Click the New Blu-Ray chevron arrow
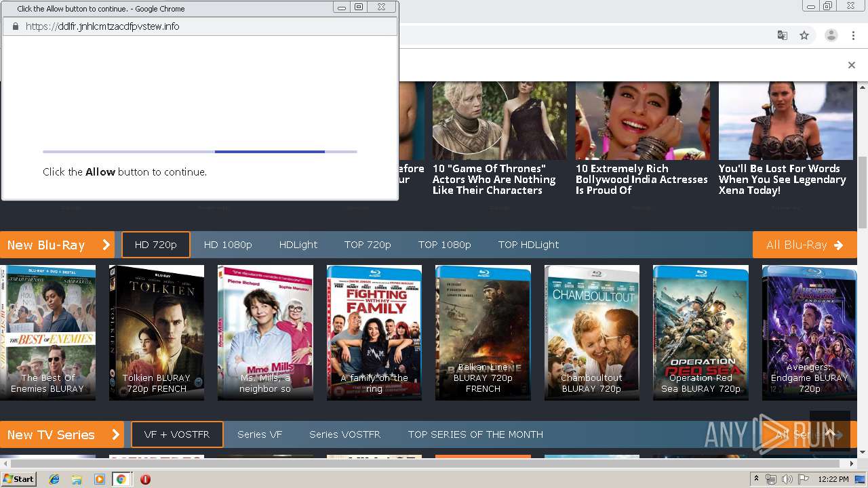This screenshot has height=488, width=868. coord(106,245)
